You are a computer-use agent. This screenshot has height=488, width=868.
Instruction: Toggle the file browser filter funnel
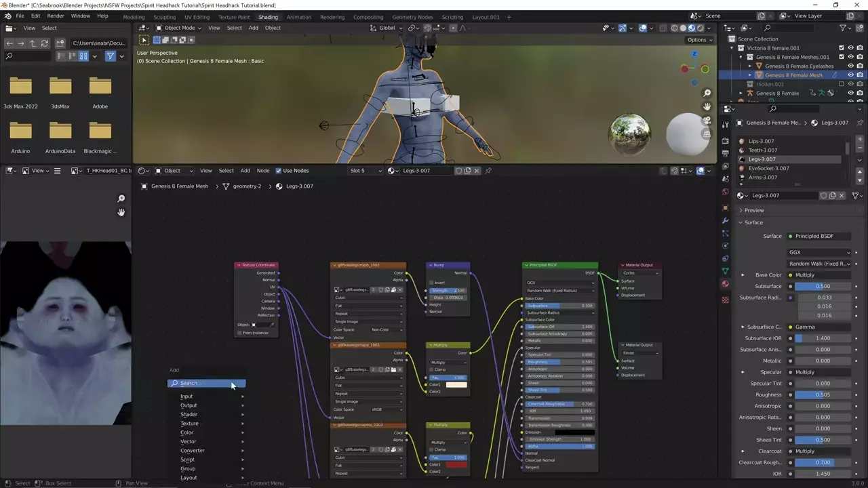[110, 56]
